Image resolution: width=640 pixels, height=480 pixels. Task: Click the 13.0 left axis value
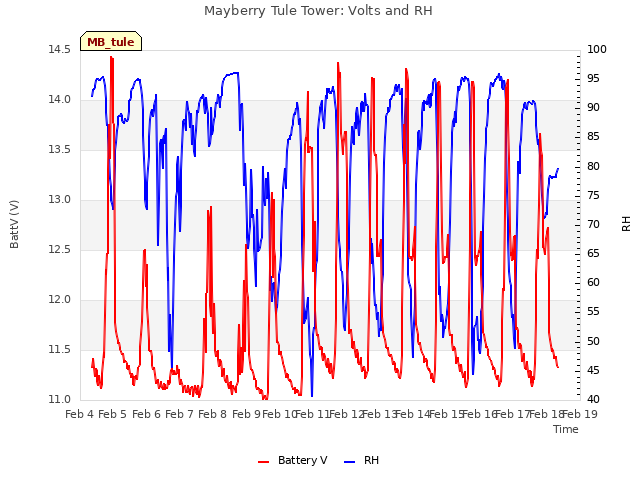point(59,200)
